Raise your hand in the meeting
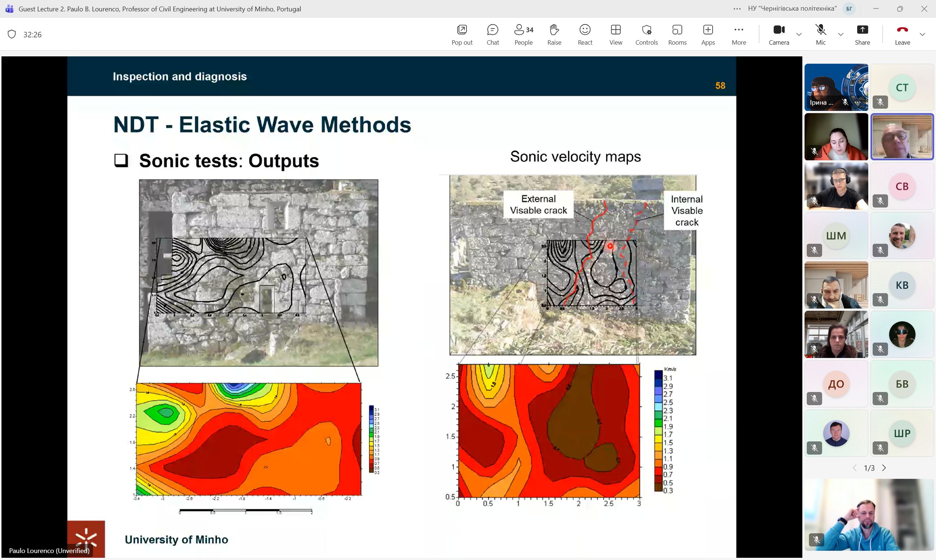Image resolution: width=936 pixels, height=560 pixels. pos(554,34)
